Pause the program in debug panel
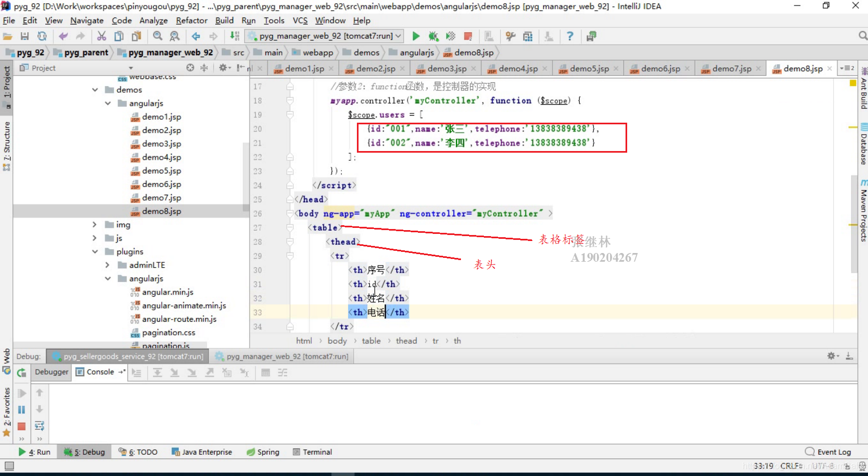The image size is (868, 476). 21,409
